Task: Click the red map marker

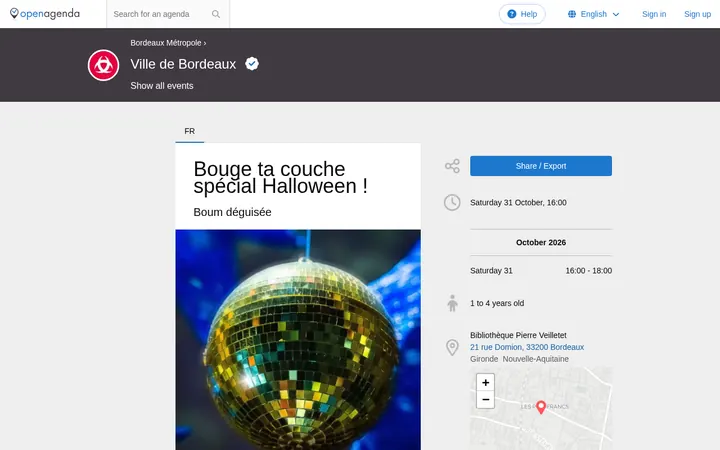Action: click(x=541, y=407)
